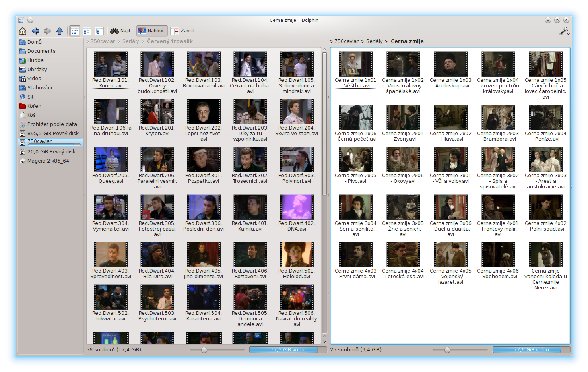Navigate forward with the right arrow

(x=47, y=31)
